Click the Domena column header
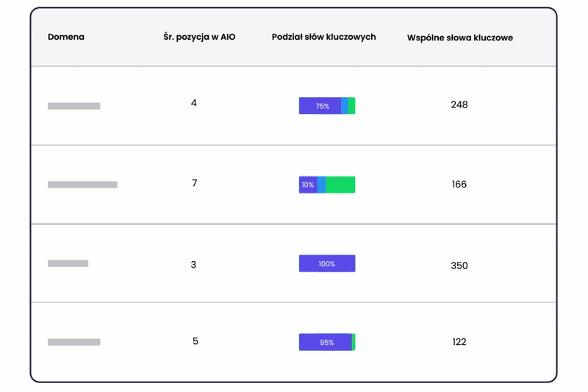Image resolution: width=588 pixels, height=392 pixels. coord(66,37)
